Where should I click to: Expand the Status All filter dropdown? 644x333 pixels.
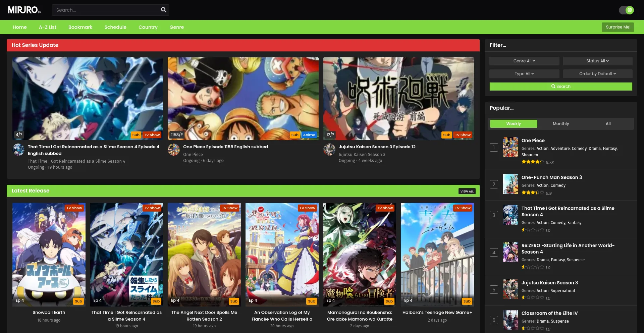tap(598, 61)
